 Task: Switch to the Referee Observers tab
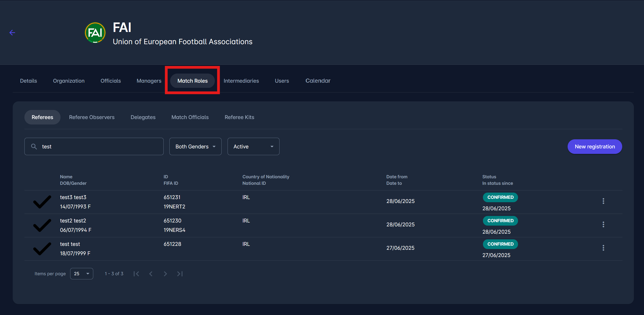coord(92,117)
